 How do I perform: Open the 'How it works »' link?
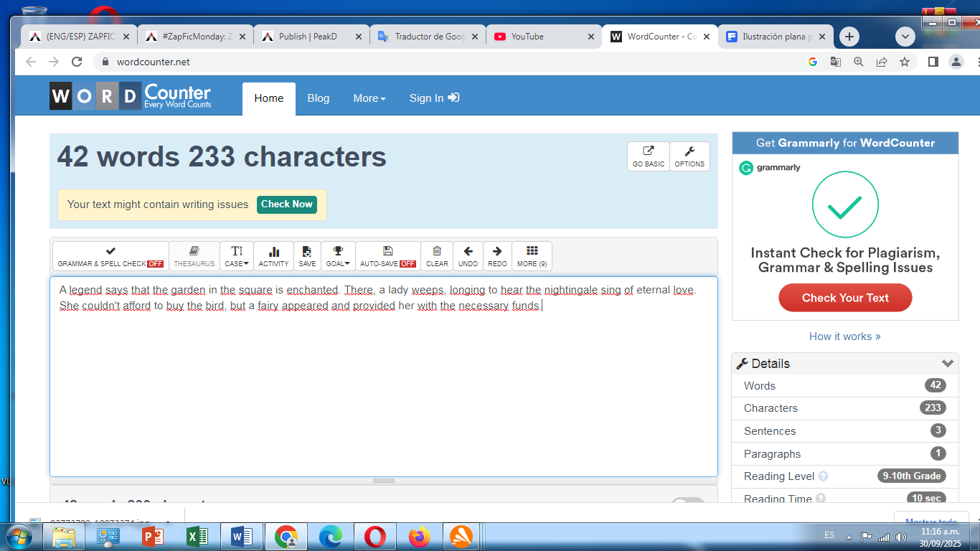(x=844, y=336)
